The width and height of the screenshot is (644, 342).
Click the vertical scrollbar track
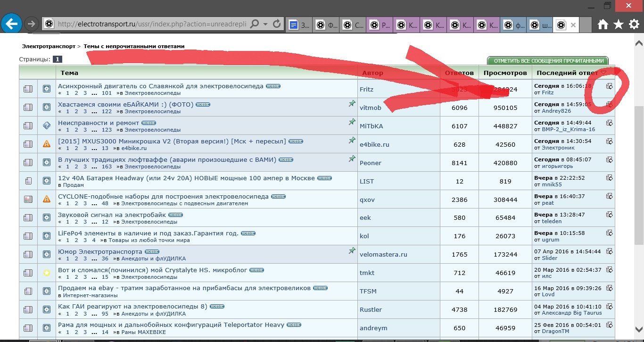[x=639, y=283]
